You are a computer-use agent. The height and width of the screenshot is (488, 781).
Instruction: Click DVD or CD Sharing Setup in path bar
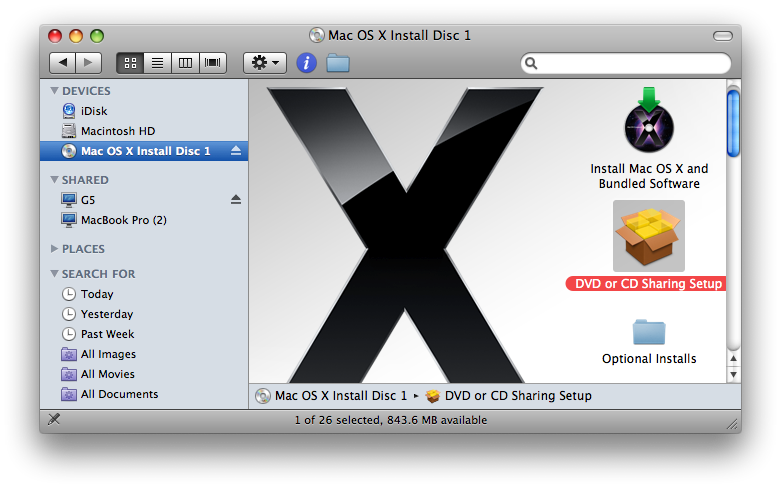[x=509, y=395]
